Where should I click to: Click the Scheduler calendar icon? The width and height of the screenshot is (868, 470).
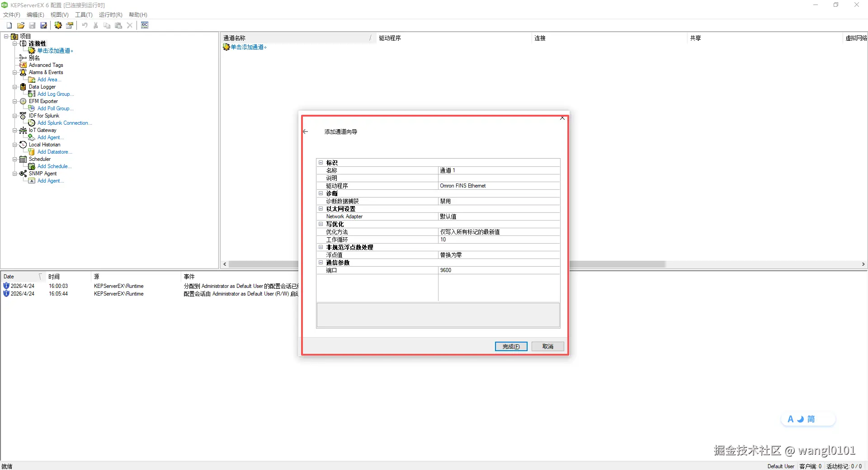click(23, 159)
